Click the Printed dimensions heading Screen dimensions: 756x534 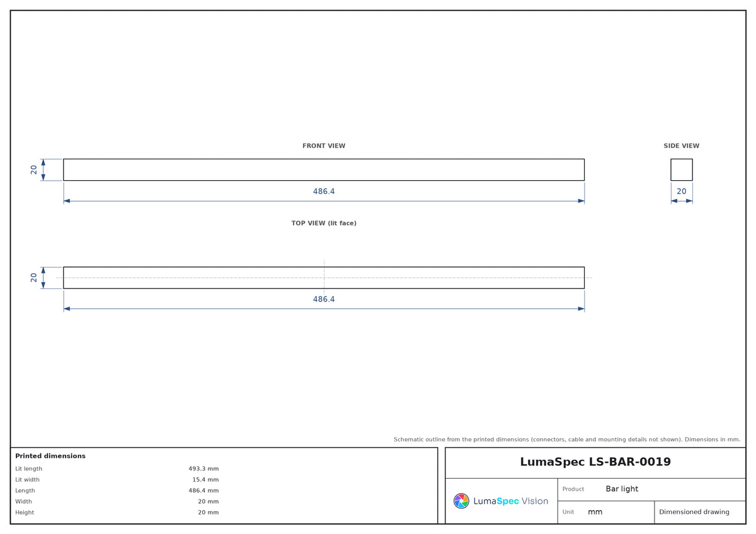pyautogui.click(x=50, y=456)
